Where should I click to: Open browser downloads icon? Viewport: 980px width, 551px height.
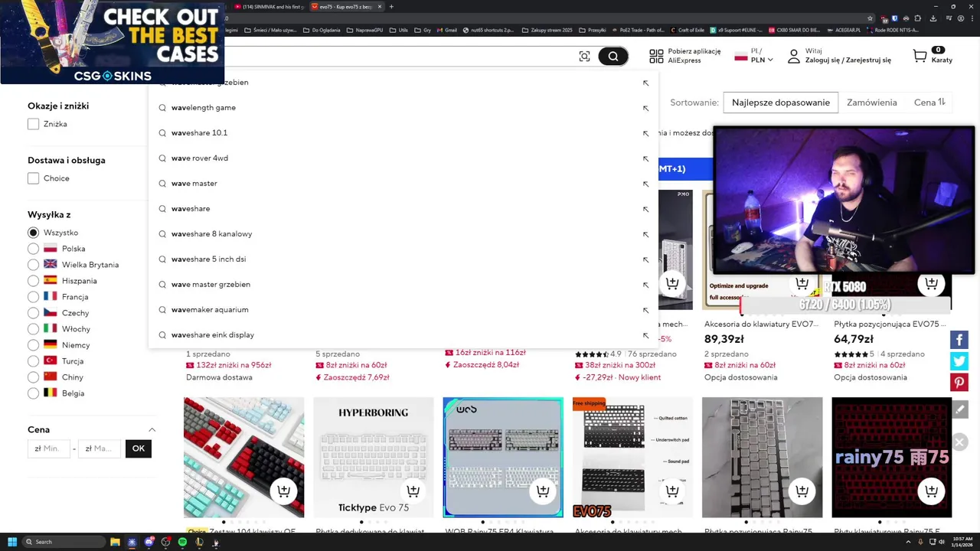click(933, 18)
